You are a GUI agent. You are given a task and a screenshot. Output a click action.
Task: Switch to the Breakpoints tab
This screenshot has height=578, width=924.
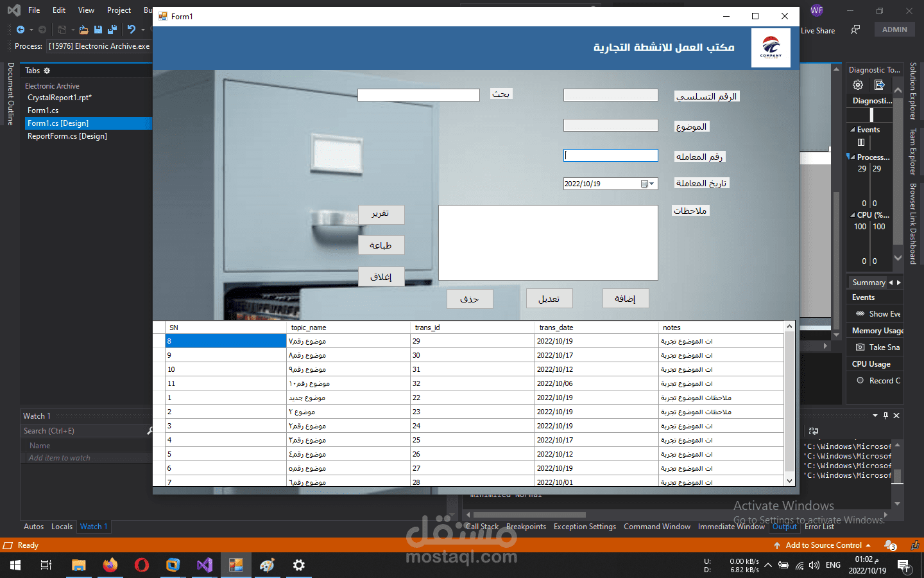526,527
